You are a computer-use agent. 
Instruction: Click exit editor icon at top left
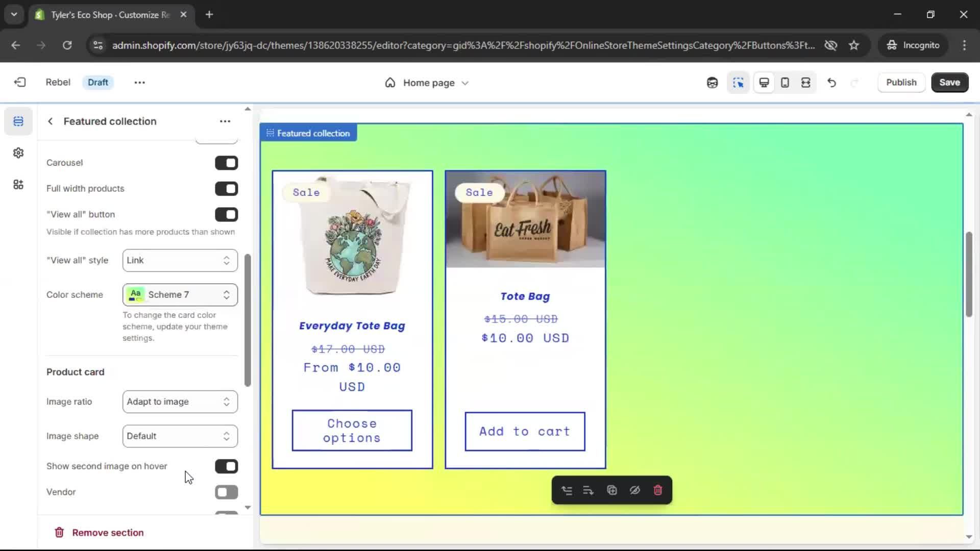coord(20,83)
